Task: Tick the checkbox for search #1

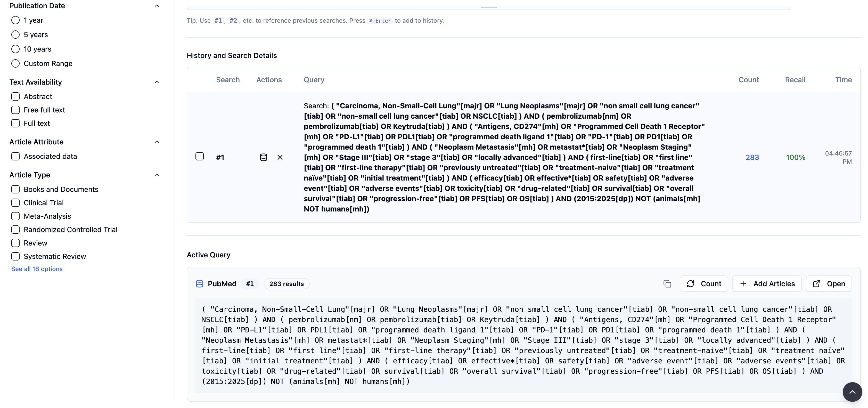Action: tap(200, 156)
